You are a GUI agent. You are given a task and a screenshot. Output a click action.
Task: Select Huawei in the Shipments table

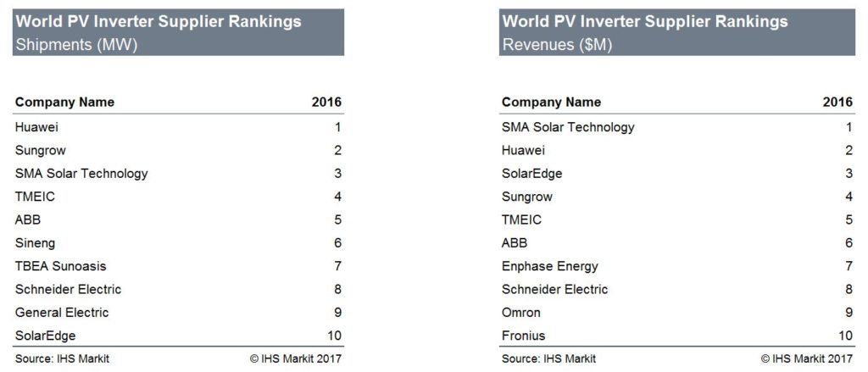(x=37, y=127)
